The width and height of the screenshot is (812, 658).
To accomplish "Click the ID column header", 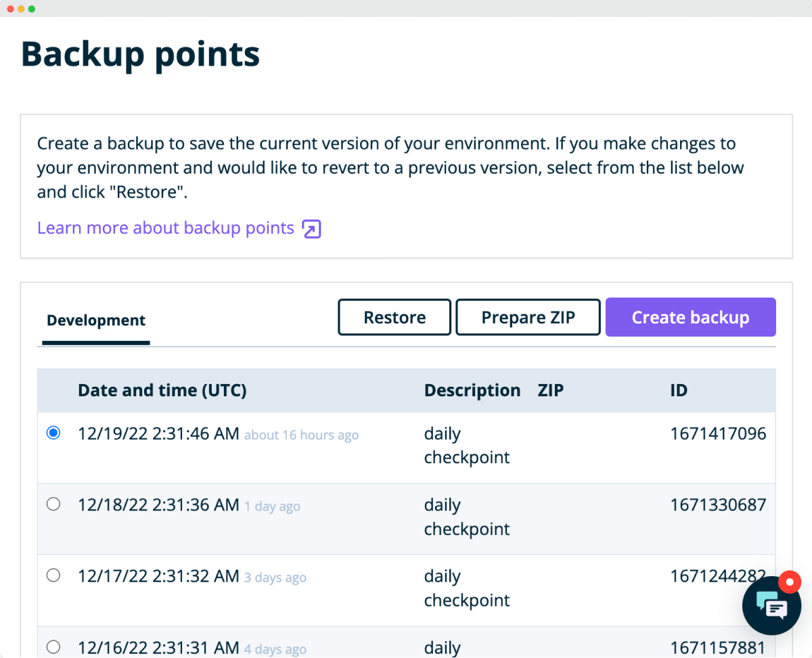I will click(x=678, y=390).
